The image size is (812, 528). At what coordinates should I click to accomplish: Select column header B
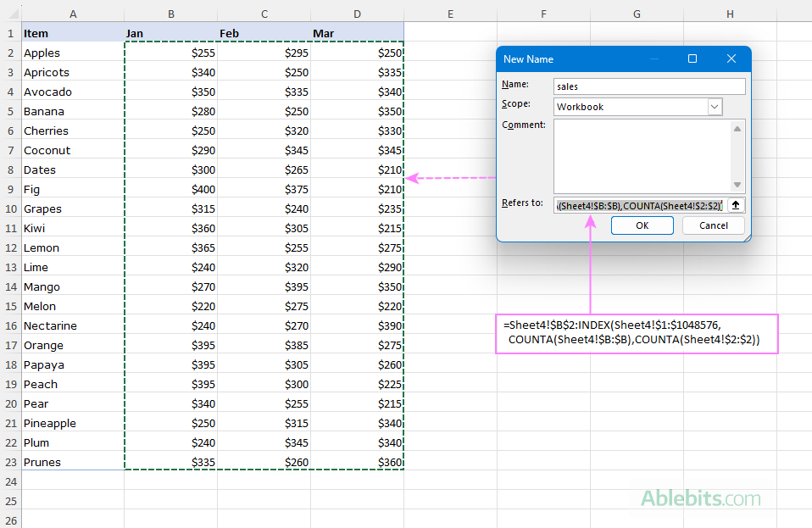point(170,14)
